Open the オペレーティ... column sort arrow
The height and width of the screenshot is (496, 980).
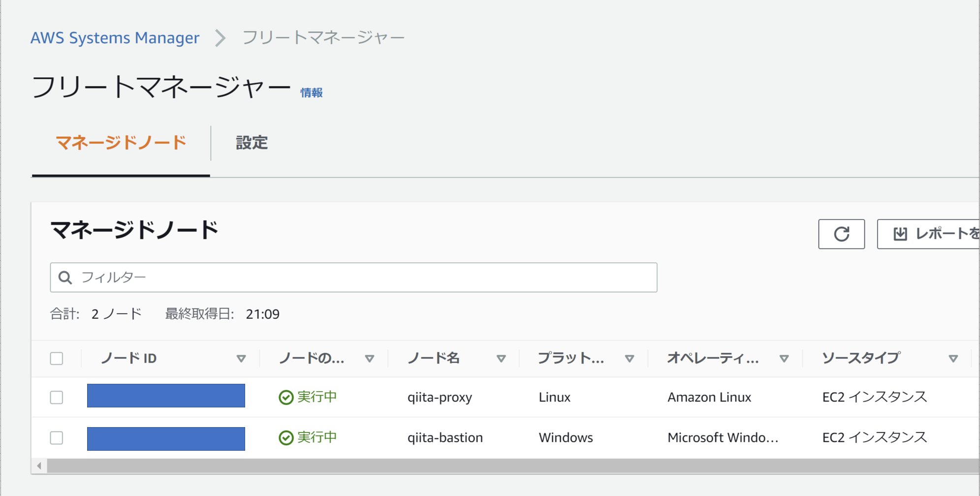coord(784,359)
